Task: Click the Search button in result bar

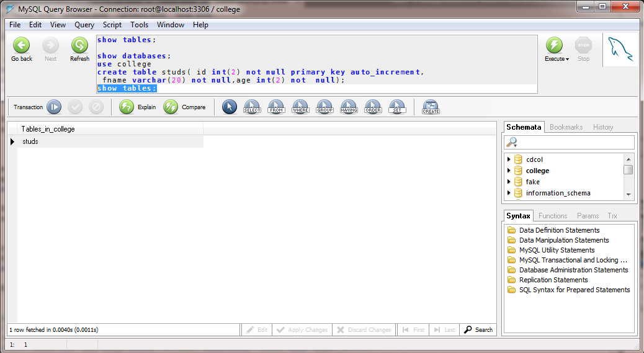Action: tap(478, 329)
